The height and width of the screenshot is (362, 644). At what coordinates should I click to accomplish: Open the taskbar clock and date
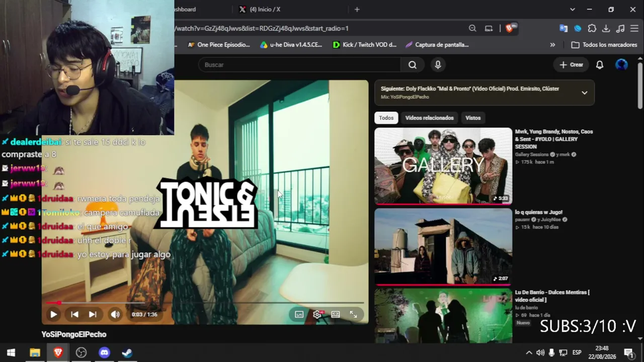pyautogui.click(x=602, y=352)
